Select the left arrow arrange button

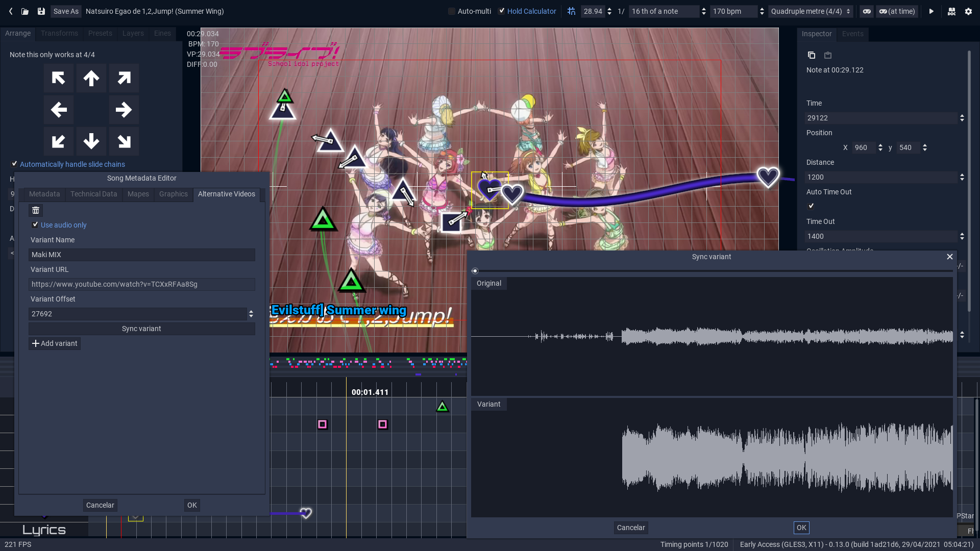[59, 110]
